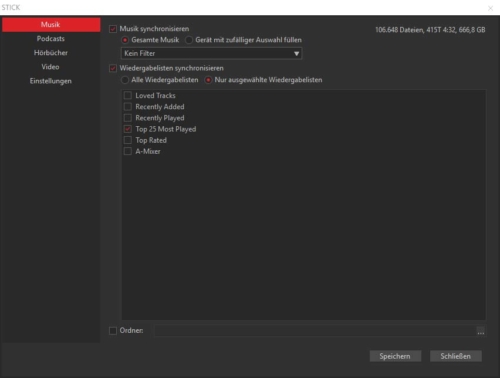Click the Top 25 Most Played label
500x378 pixels.
tap(166, 129)
